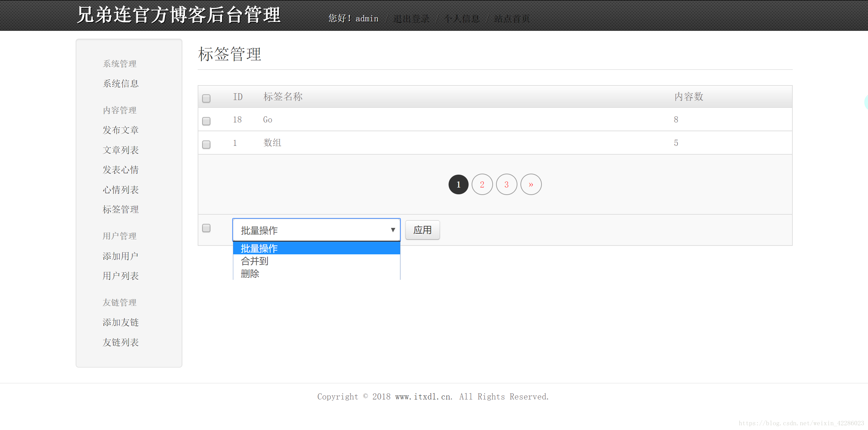Click the 系统管理 sidebar heading

[120, 64]
